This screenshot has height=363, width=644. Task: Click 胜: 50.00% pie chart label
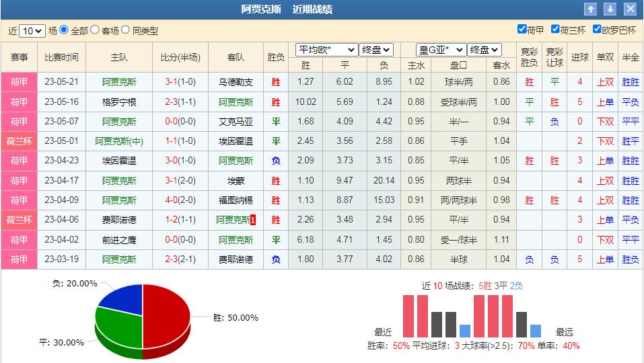click(x=236, y=317)
